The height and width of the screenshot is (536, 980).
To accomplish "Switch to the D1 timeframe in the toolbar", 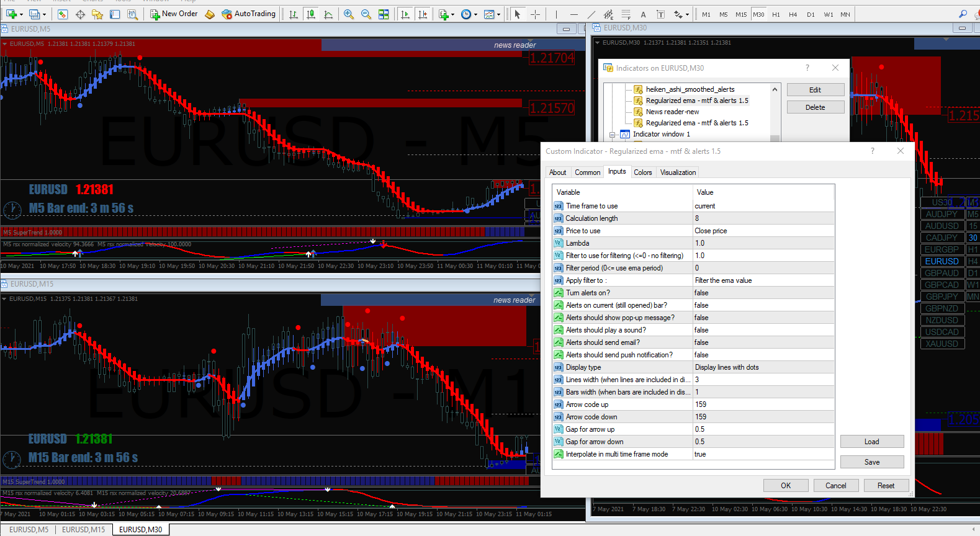I will point(811,14).
